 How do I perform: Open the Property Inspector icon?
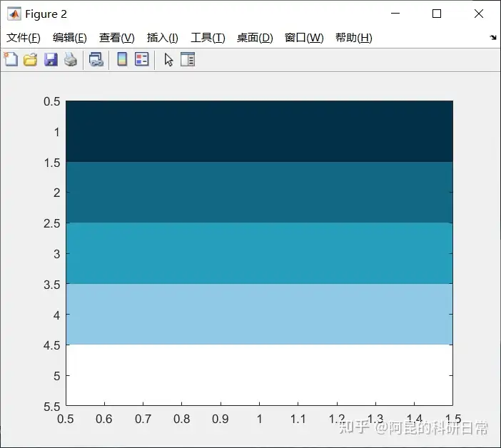point(188,59)
